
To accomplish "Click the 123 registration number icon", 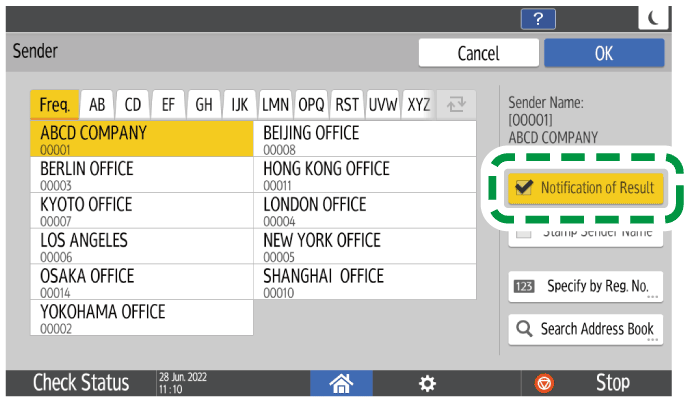I will [524, 286].
